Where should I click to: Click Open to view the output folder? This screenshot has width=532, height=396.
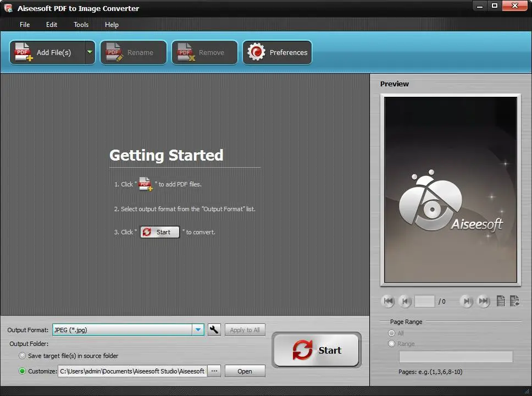tap(245, 371)
